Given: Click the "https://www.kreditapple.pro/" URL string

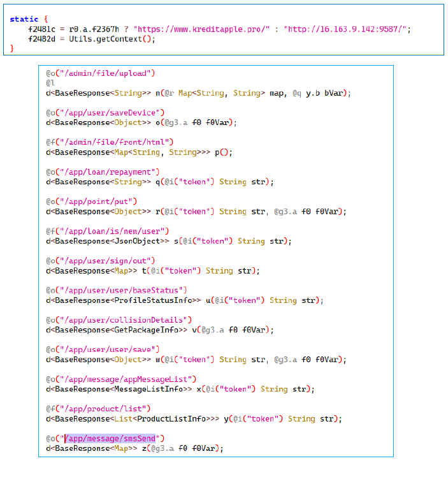Looking at the screenshot, I should tap(201, 29).
